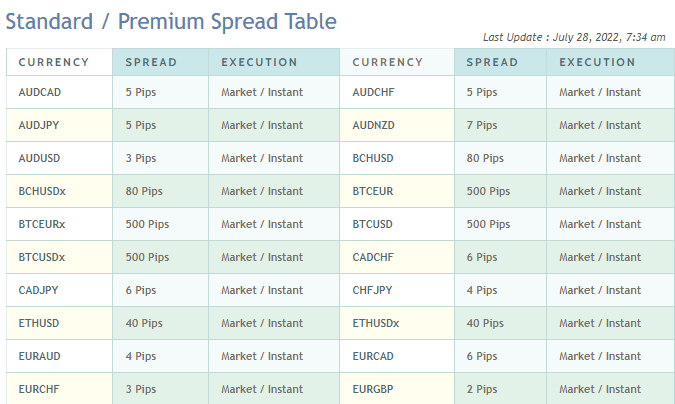This screenshot has width=675, height=404.
Task: Click the Last Update timestamp text
Action: pyautogui.click(x=574, y=37)
